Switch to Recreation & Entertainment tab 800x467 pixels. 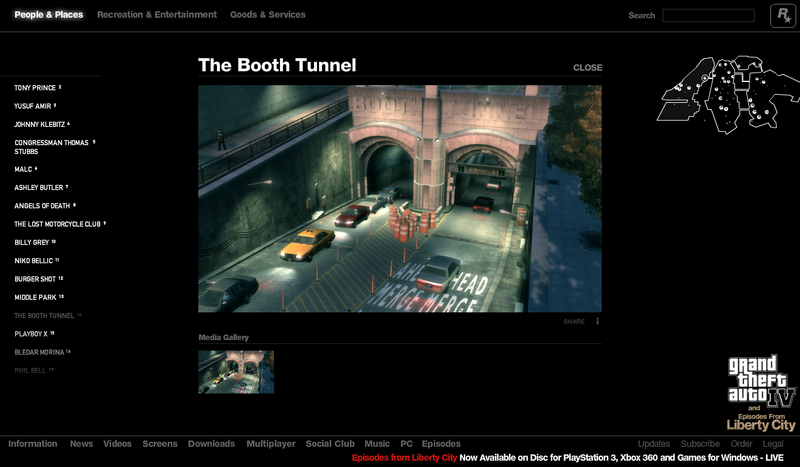(x=157, y=15)
